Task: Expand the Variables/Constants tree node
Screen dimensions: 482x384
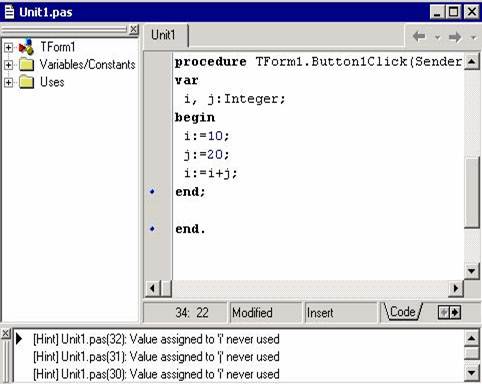Action: [8, 65]
